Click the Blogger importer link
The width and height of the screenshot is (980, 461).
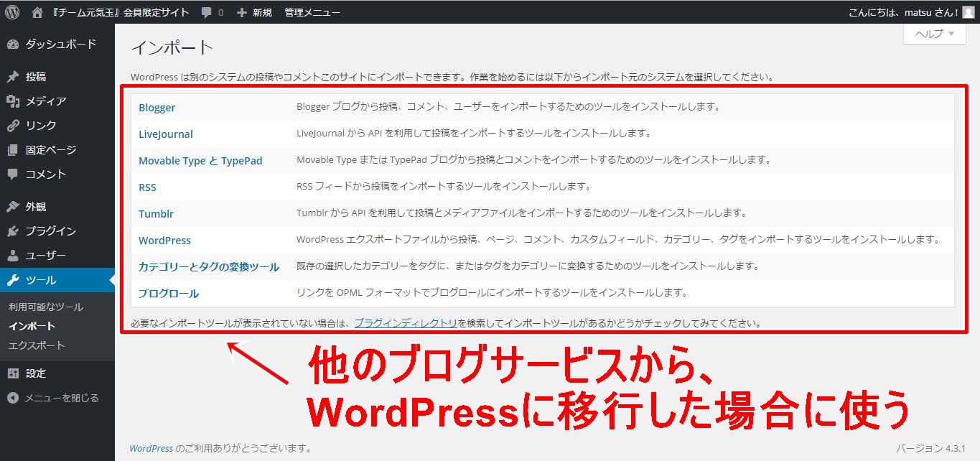[157, 108]
